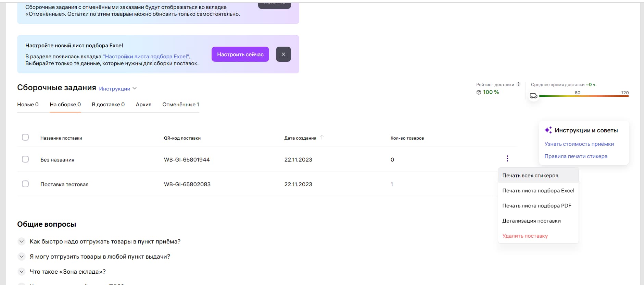The height and width of the screenshot is (285, 644).
Task: Click the delivery time gradient scale bar
Action: pyautogui.click(x=584, y=96)
